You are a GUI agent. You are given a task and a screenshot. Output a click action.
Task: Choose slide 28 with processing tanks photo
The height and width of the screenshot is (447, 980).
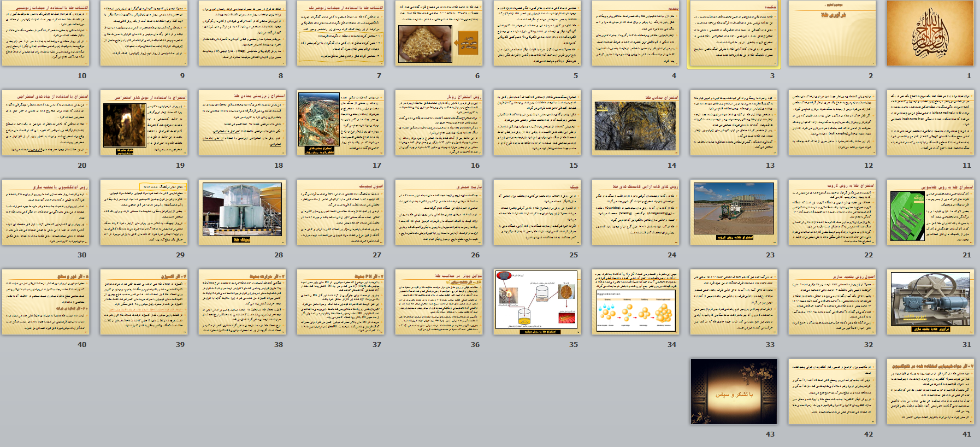tap(242, 213)
